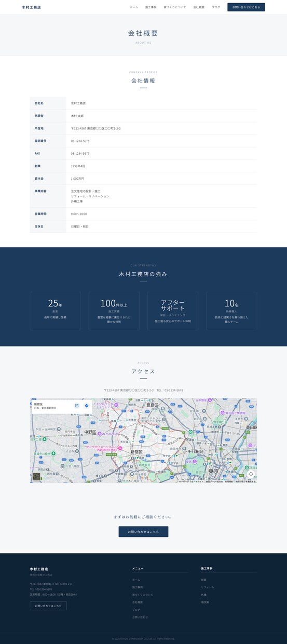Open 家づくりについて in top navigation
The image size is (287, 644).
pyautogui.click(x=174, y=7)
